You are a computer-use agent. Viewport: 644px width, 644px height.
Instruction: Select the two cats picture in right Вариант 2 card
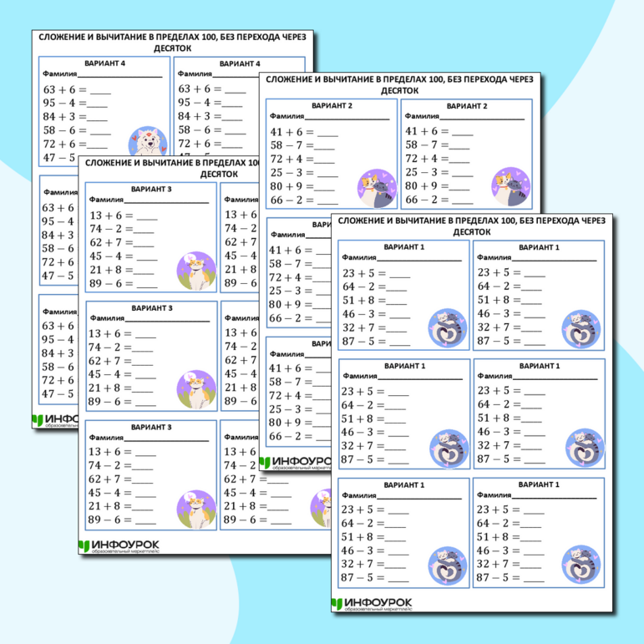510,186
